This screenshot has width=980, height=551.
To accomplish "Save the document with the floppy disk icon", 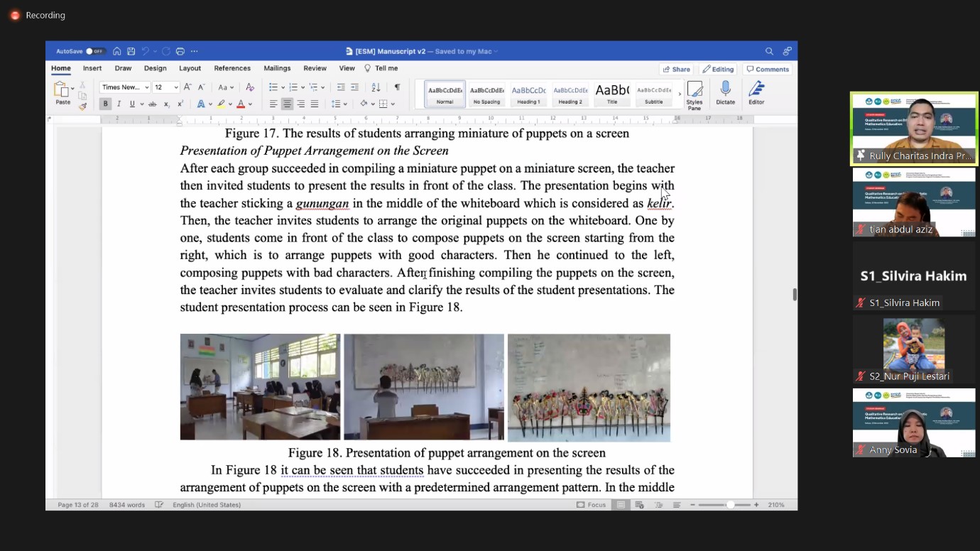I will [131, 51].
